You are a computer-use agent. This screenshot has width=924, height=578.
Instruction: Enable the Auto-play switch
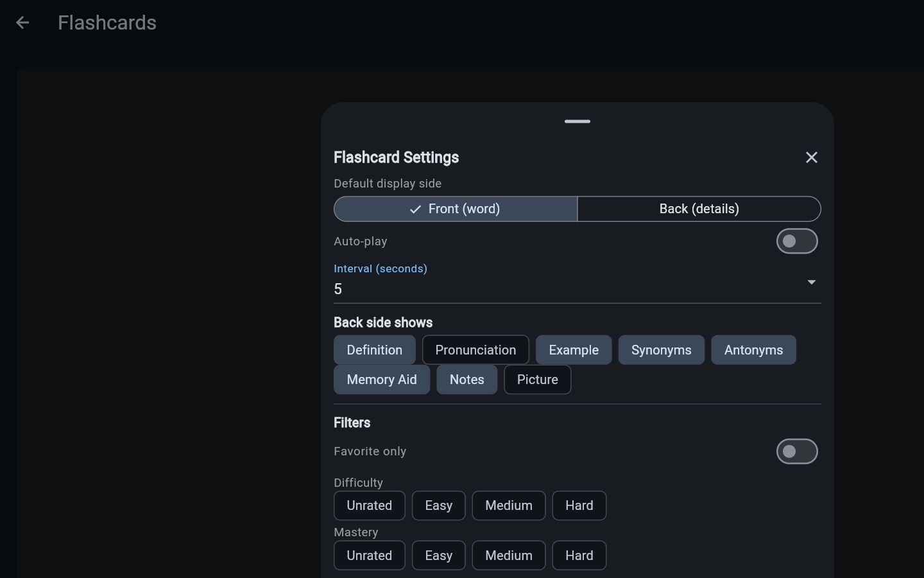click(x=797, y=241)
